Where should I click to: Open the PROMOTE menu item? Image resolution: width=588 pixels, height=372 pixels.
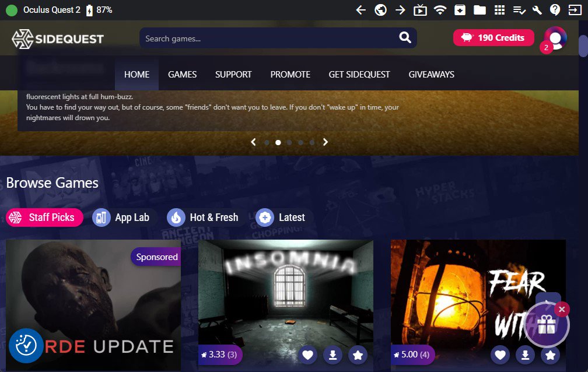click(x=290, y=74)
